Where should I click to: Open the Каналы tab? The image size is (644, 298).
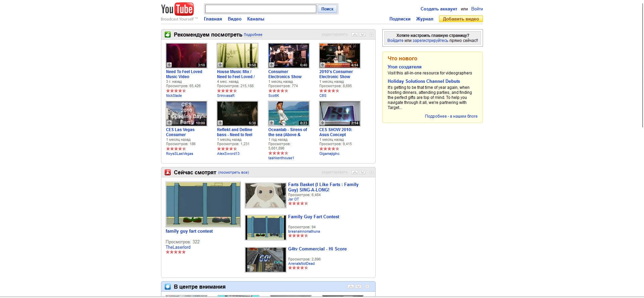pyautogui.click(x=256, y=19)
